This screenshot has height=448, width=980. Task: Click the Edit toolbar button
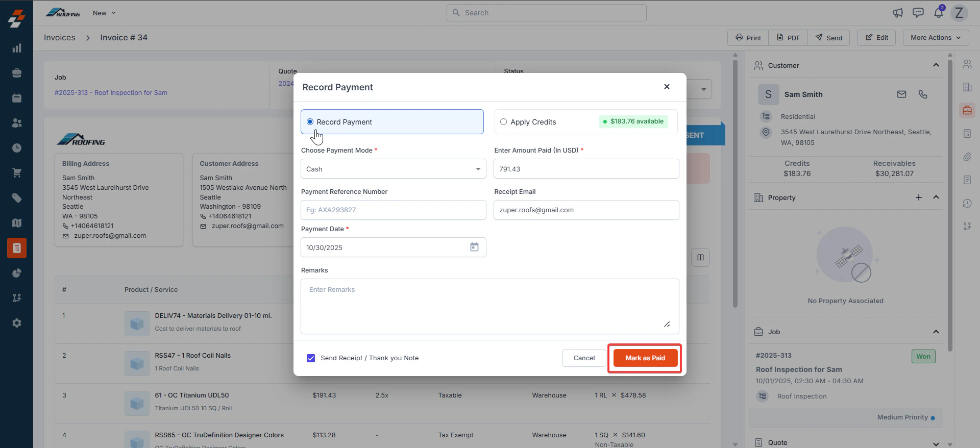876,38
